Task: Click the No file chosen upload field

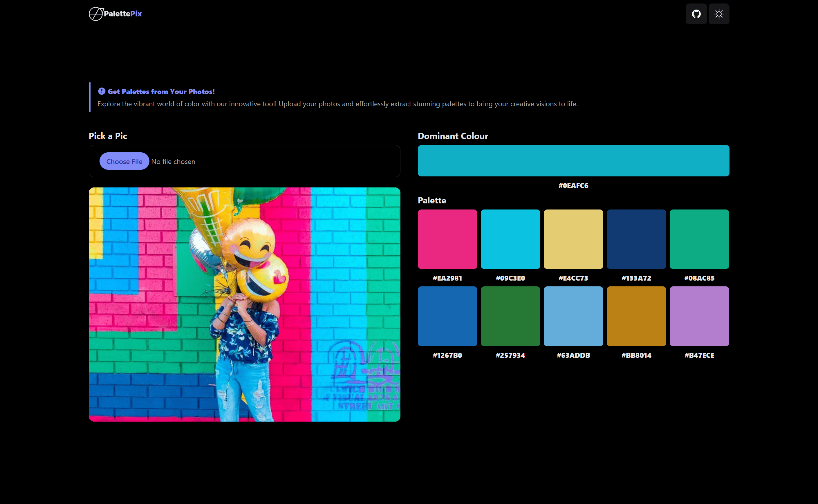Action: [x=173, y=161]
